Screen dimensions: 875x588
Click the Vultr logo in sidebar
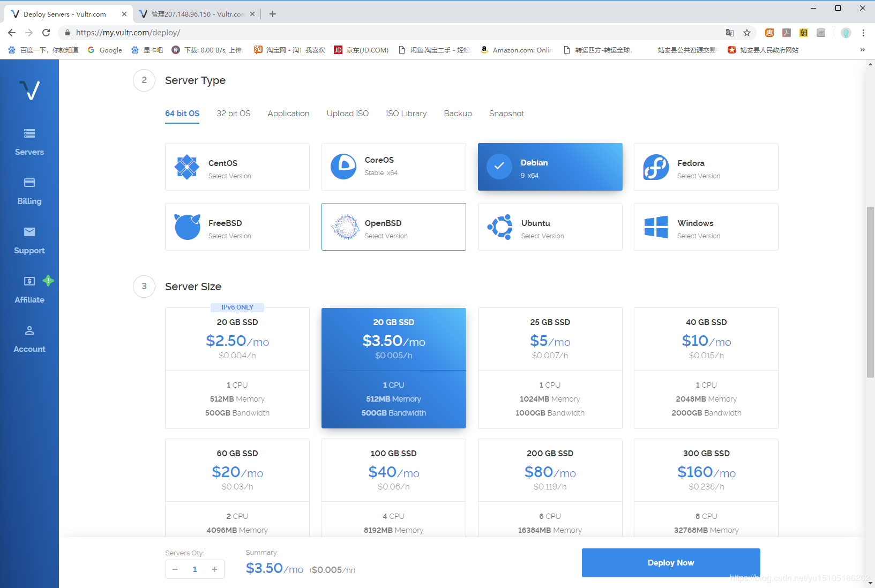tap(29, 90)
